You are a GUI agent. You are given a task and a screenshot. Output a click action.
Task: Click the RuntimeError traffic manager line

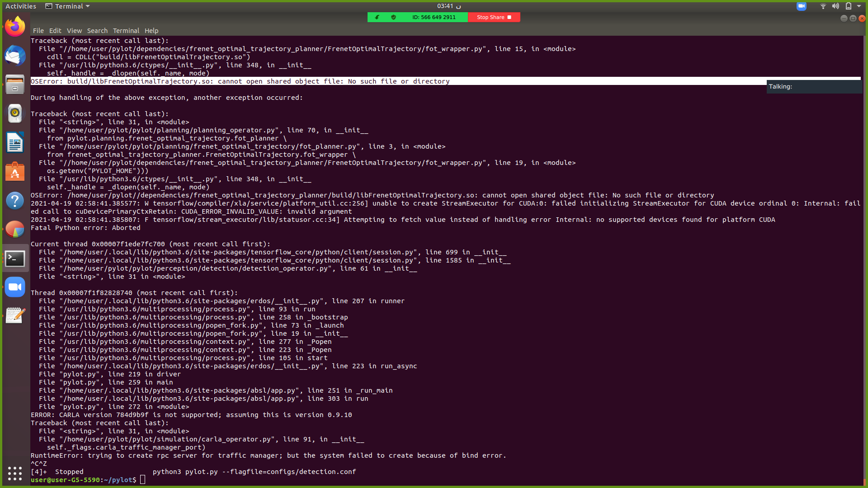click(x=269, y=455)
